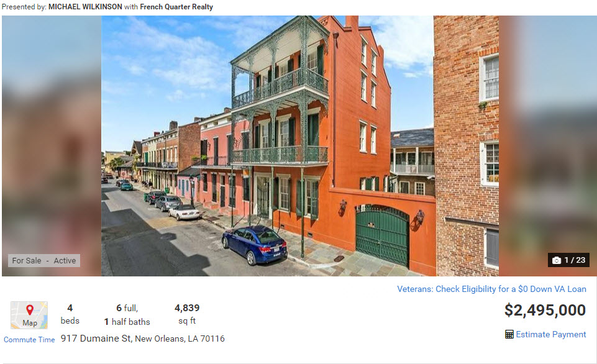Click the $2,495,000 listing price
The height and width of the screenshot is (364, 597).
(545, 311)
